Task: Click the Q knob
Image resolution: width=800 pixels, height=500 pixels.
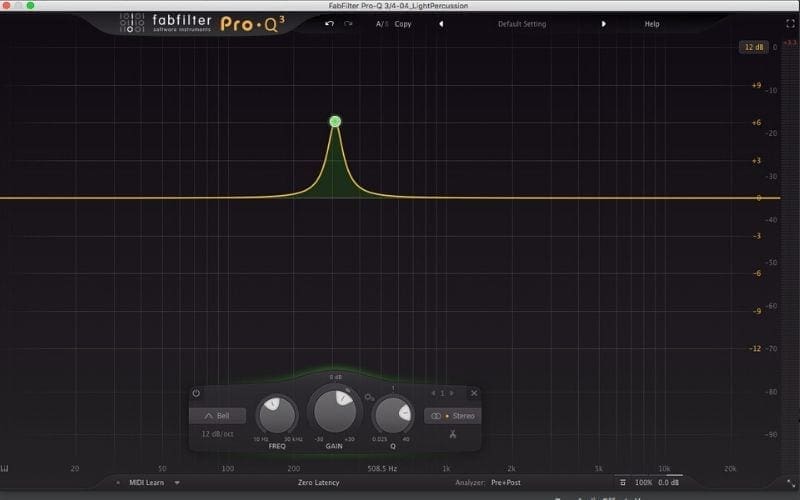Action: click(x=393, y=415)
